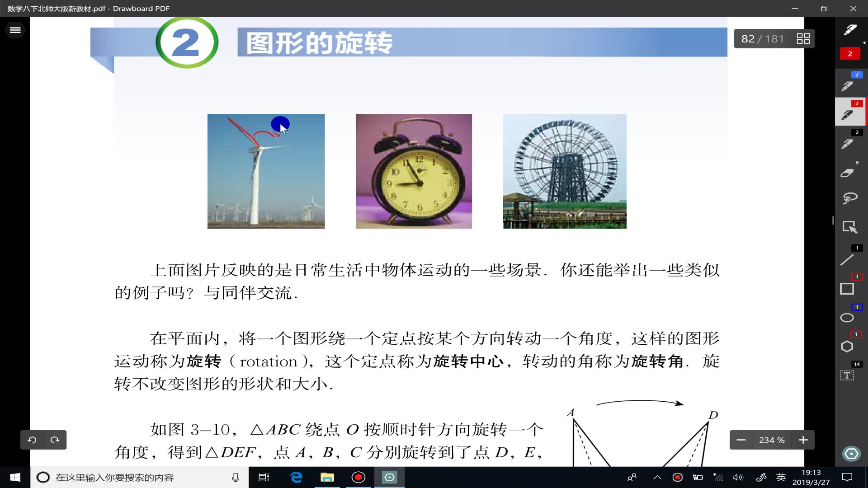Open the 234 % zoom level options
The height and width of the screenshot is (488, 868).
point(772,440)
